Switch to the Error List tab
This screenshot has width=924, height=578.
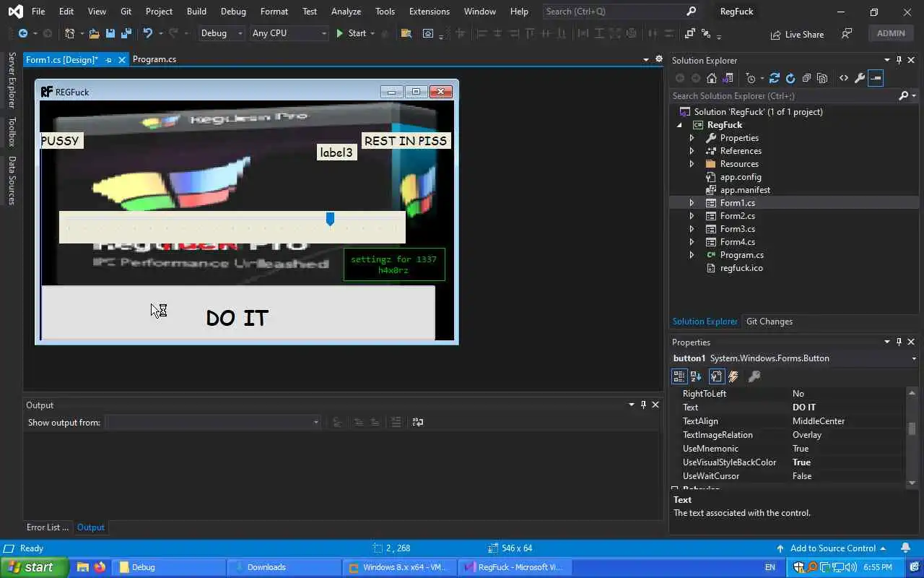48,527
